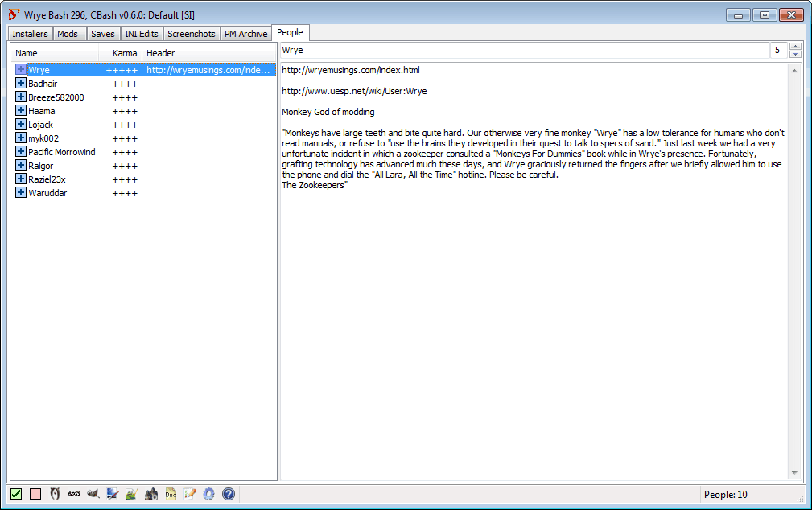
Task: Launch BOSS load order tool
Action: [74, 494]
